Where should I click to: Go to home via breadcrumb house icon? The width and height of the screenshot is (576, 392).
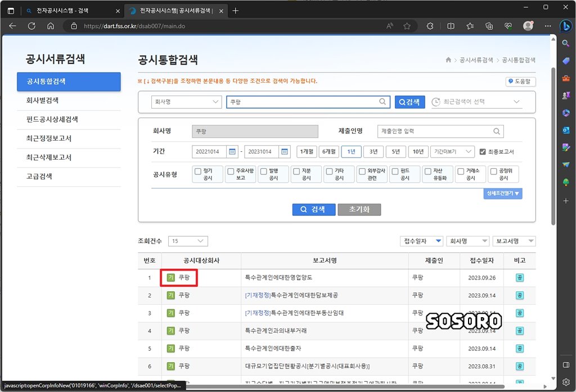(x=448, y=60)
